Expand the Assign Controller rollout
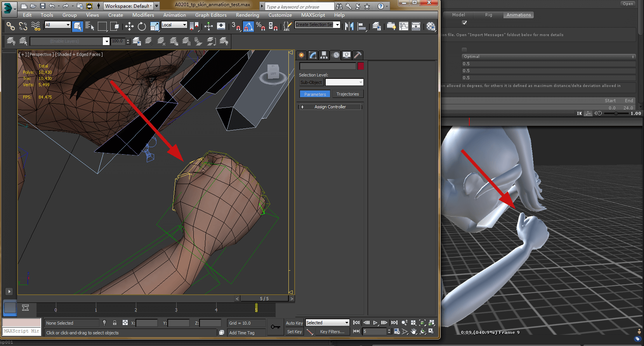This screenshot has height=346, width=644. (x=330, y=107)
